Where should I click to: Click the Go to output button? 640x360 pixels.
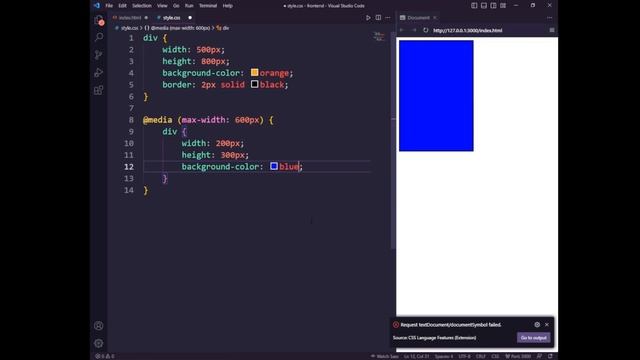(533, 338)
